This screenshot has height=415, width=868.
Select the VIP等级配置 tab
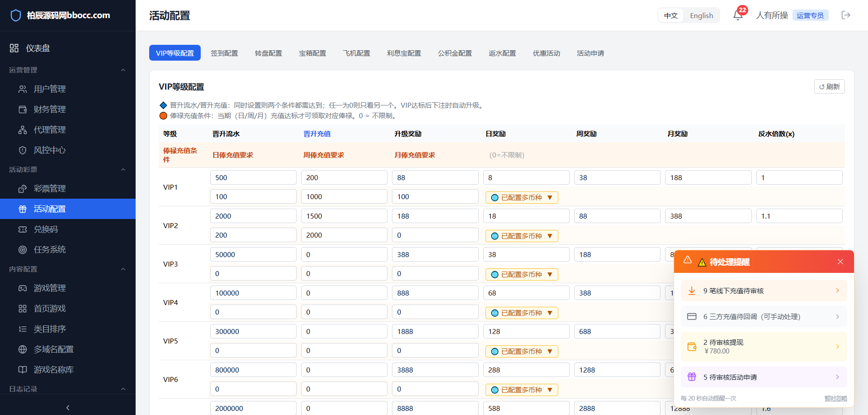175,53
